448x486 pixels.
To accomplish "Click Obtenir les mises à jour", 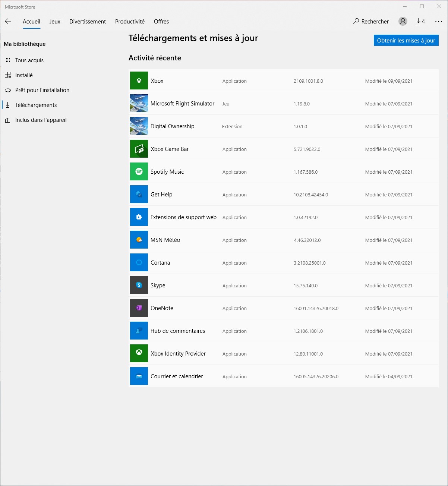I will [x=406, y=40].
